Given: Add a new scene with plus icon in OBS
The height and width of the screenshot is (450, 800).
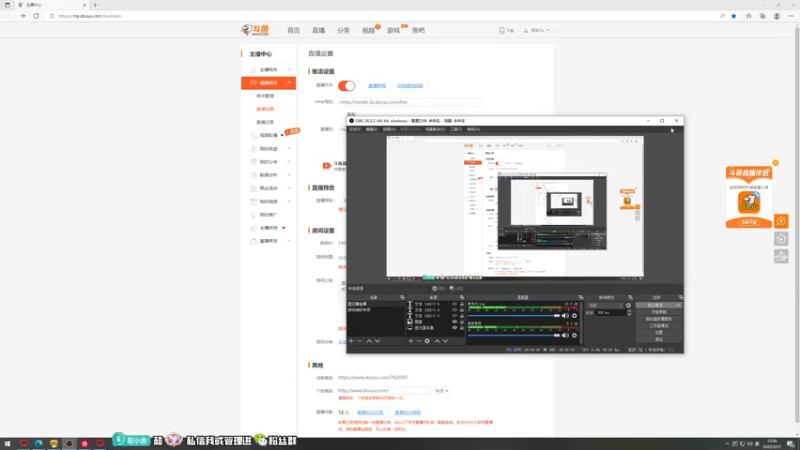Looking at the screenshot, I should [351, 341].
